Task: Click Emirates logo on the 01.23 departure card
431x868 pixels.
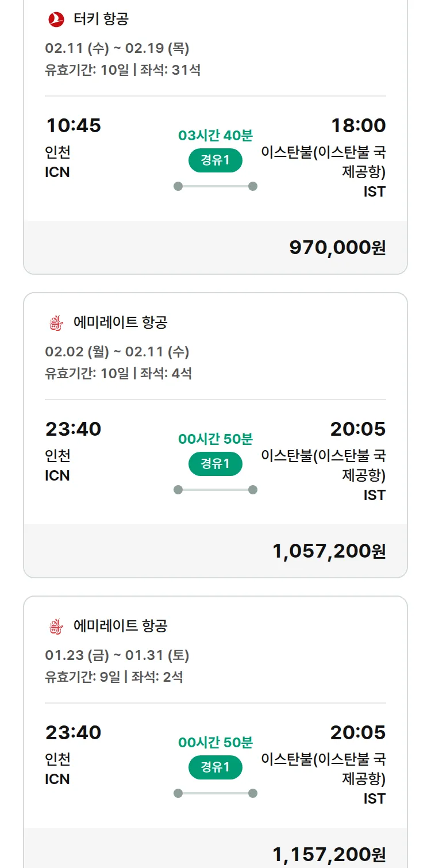Action: 56,627
